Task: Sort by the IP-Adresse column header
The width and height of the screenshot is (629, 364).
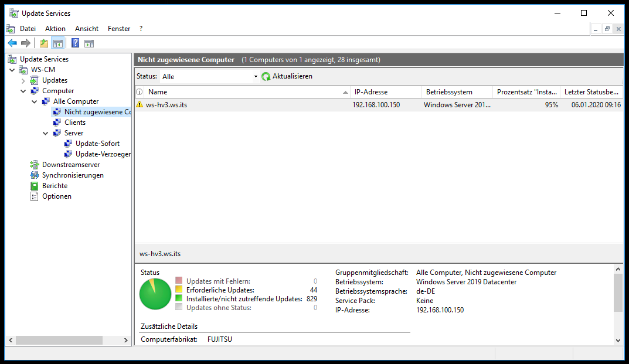Action: coord(386,92)
